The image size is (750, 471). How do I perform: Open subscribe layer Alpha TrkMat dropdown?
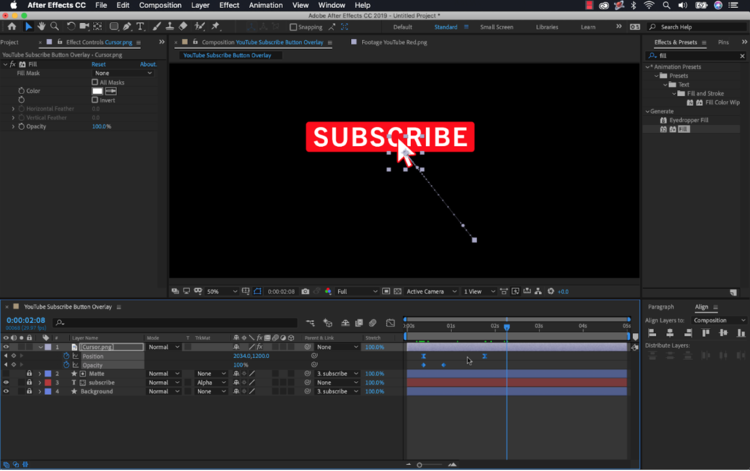211,383
